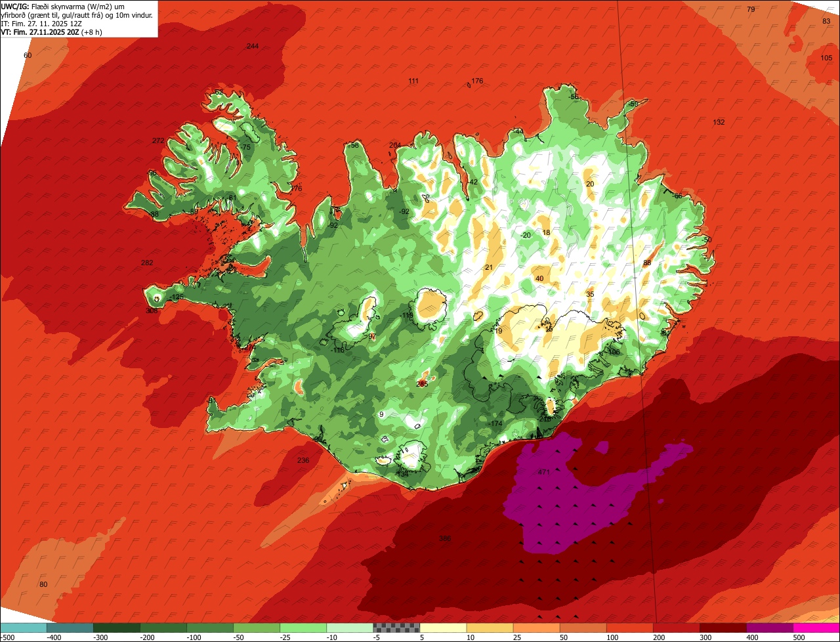Click the value "40" in the central highlands
The width and height of the screenshot is (840, 642).
coord(540,279)
